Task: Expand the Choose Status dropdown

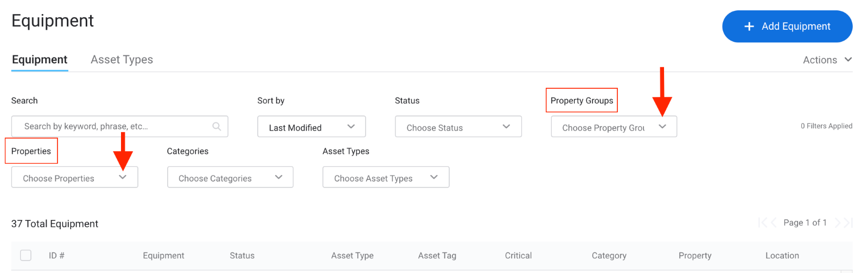Action: pos(458,127)
